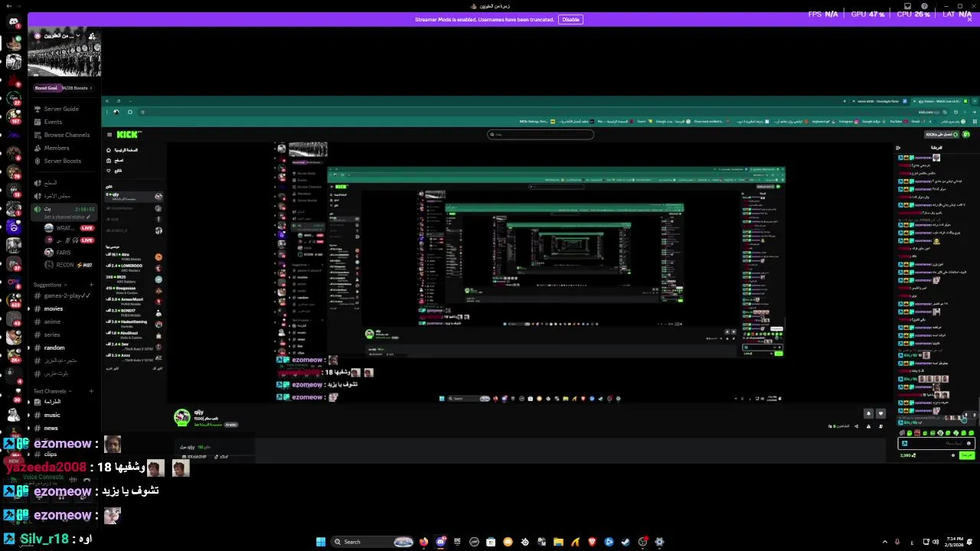Open Settings gear on the taskbar
The width and height of the screenshot is (980, 551).
click(x=659, y=542)
